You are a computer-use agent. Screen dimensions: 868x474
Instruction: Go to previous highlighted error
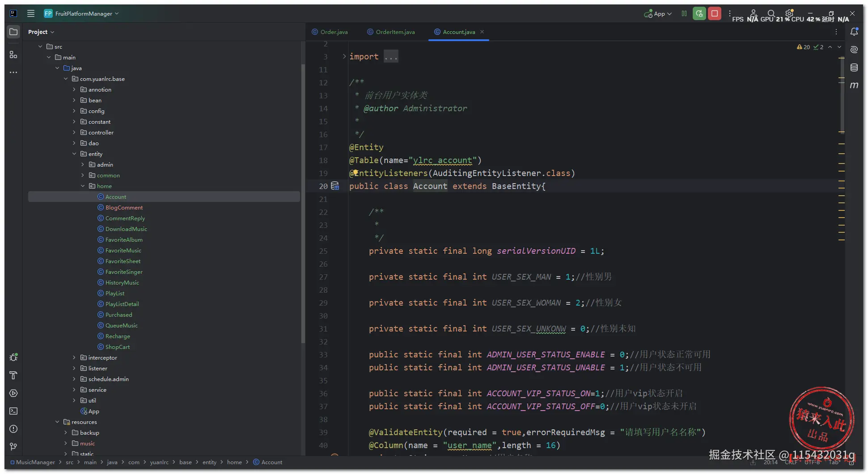pos(830,47)
